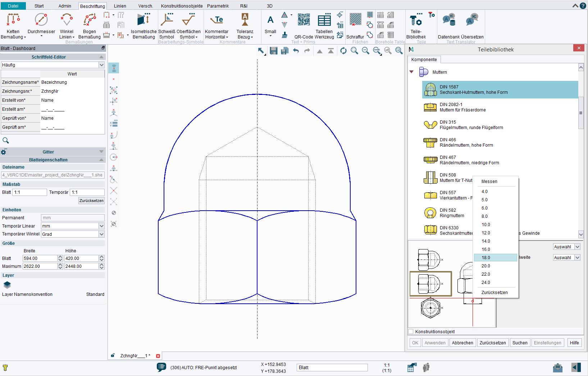
Task: Open the Teile-Bibliothek icon
Action: 416,25
